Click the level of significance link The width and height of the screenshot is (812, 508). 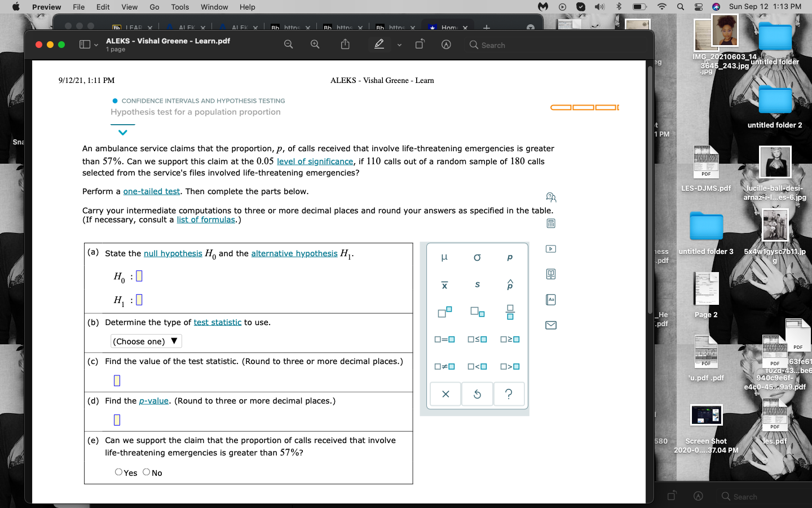pos(315,161)
